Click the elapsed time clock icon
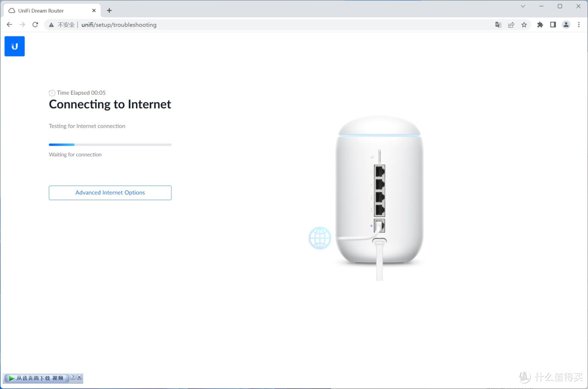The width and height of the screenshot is (588, 389). pyautogui.click(x=52, y=92)
